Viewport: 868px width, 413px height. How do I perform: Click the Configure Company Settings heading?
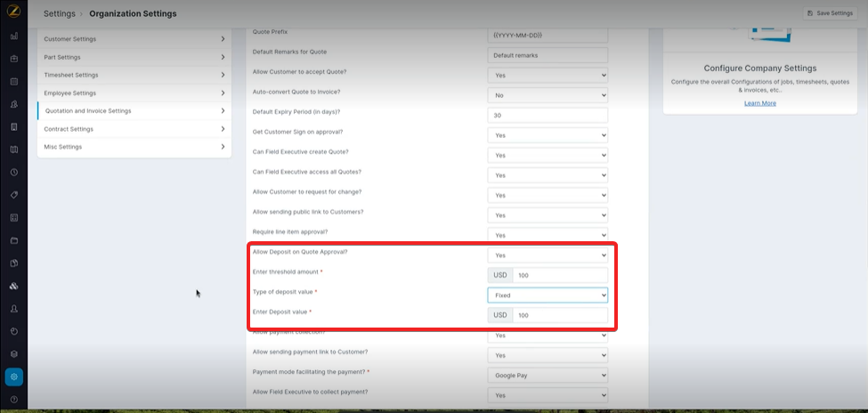760,69
